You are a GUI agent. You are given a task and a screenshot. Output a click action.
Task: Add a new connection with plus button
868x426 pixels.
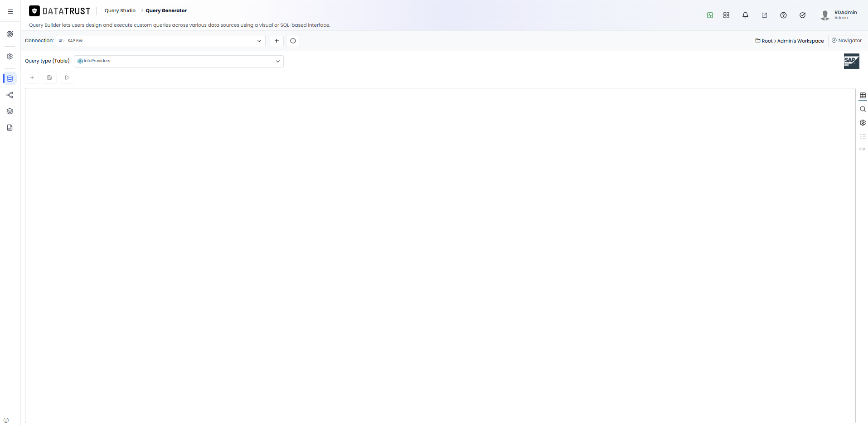coord(276,41)
